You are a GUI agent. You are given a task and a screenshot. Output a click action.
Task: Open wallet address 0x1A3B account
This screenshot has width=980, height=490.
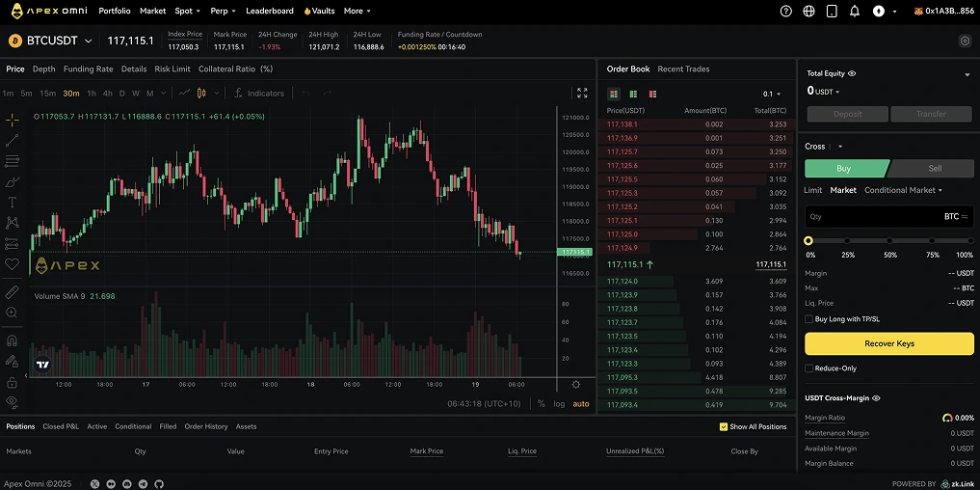[x=943, y=11]
